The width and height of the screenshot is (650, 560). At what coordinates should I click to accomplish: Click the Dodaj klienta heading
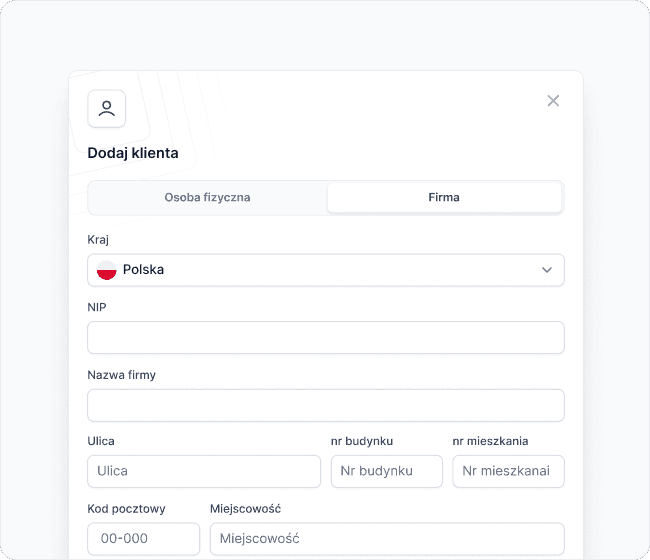[134, 153]
